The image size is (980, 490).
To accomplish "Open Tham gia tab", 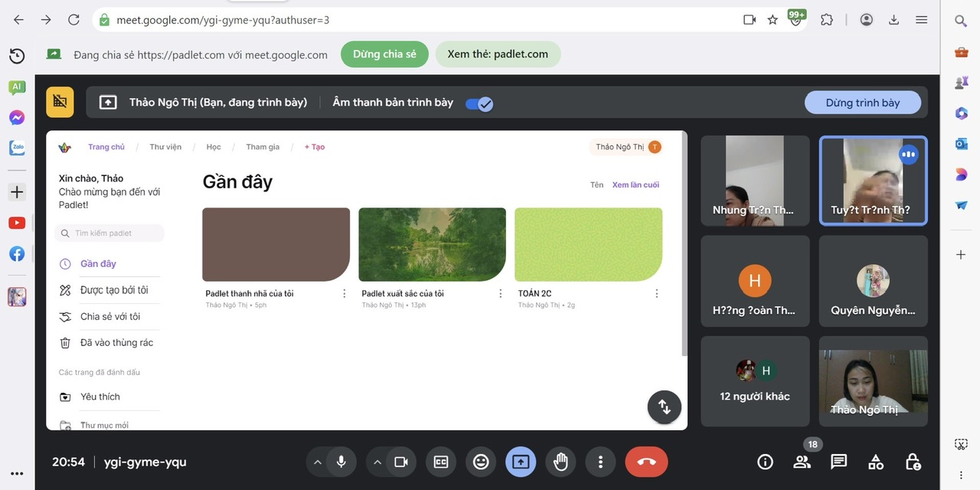I will (263, 147).
